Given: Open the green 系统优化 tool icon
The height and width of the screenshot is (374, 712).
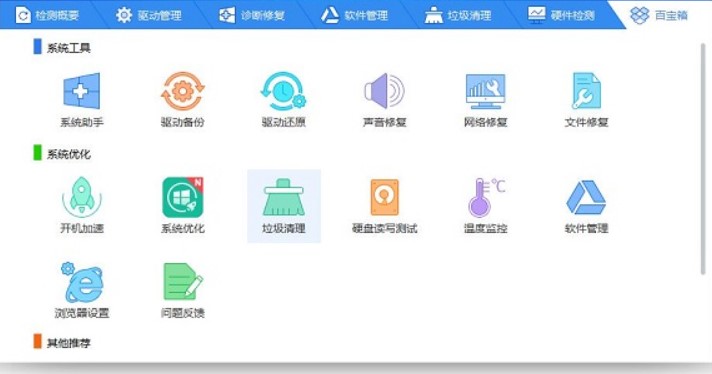Looking at the screenshot, I should point(183,197).
